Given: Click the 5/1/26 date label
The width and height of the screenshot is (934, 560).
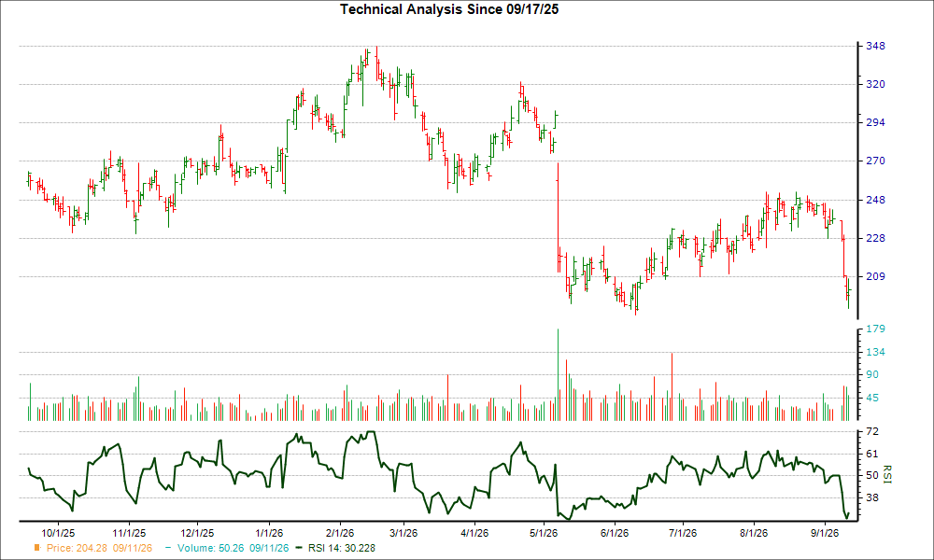Looking at the screenshot, I should tap(544, 533).
